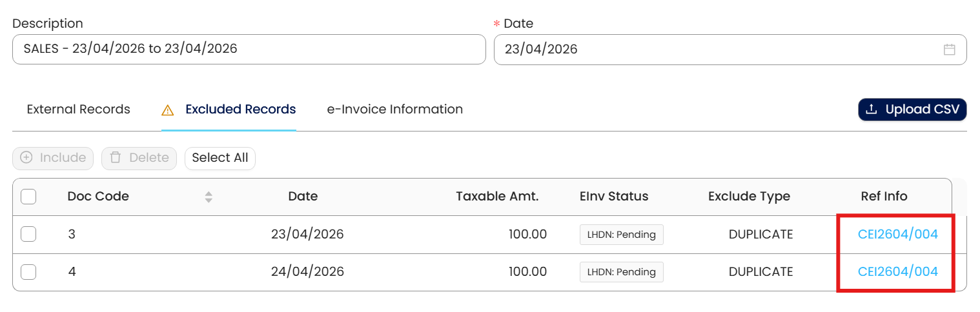Click the calendar icon in Date field
The width and height of the screenshot is (980, 312).
click(x=949, y=50)
